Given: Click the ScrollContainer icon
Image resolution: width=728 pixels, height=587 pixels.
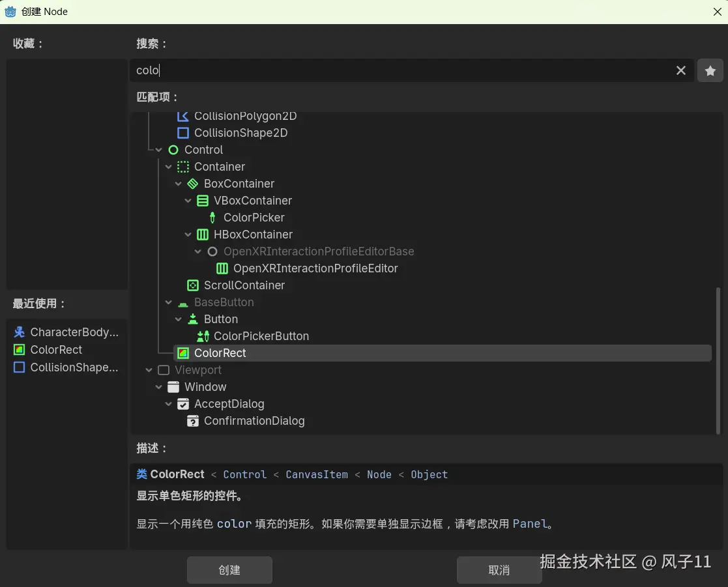Looking at the screenshot, I should 193,285.
